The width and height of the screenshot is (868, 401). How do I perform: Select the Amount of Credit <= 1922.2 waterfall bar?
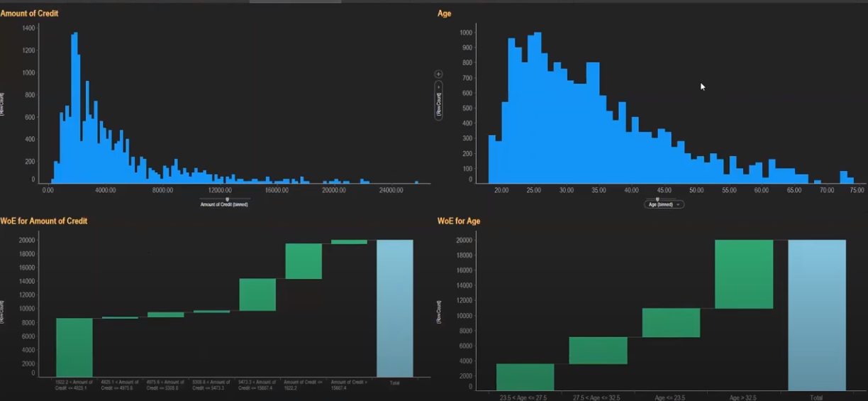pyautogui.click(x=304, y=261)
